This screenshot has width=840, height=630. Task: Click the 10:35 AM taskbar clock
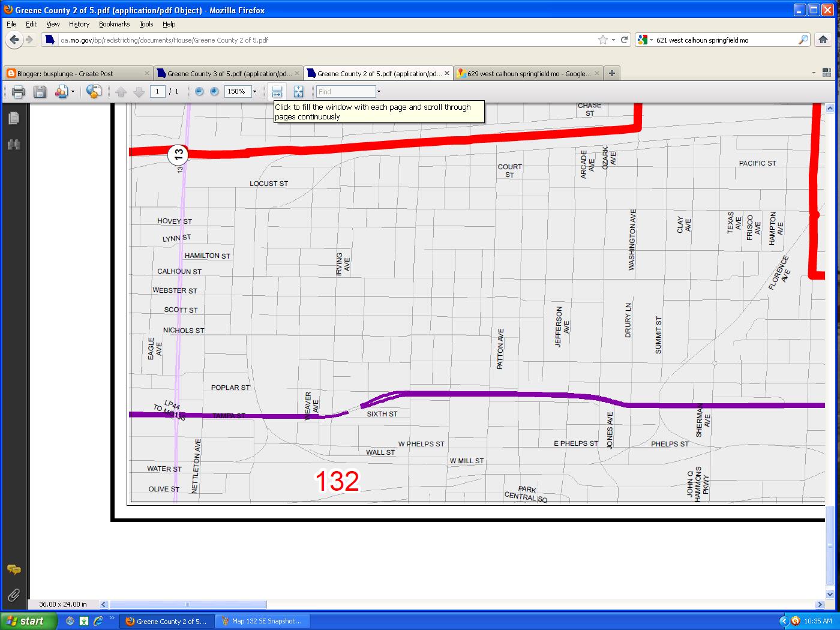(x=818, y=621)
